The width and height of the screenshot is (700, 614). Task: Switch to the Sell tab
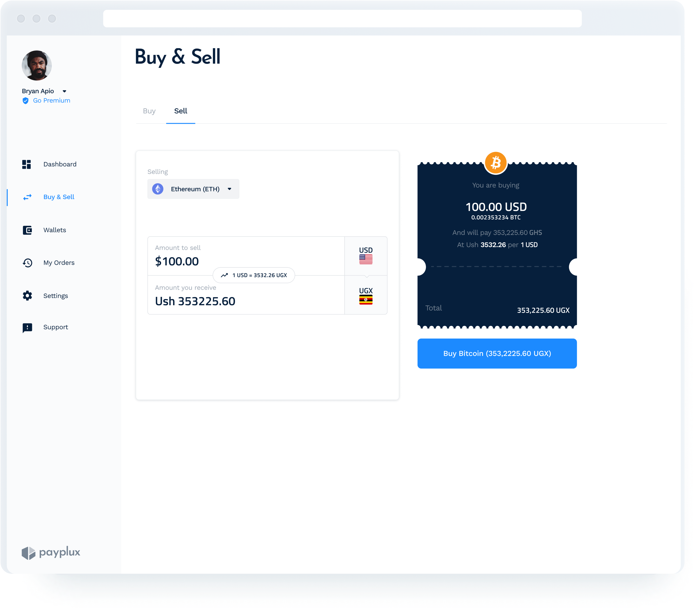(181, 111)
